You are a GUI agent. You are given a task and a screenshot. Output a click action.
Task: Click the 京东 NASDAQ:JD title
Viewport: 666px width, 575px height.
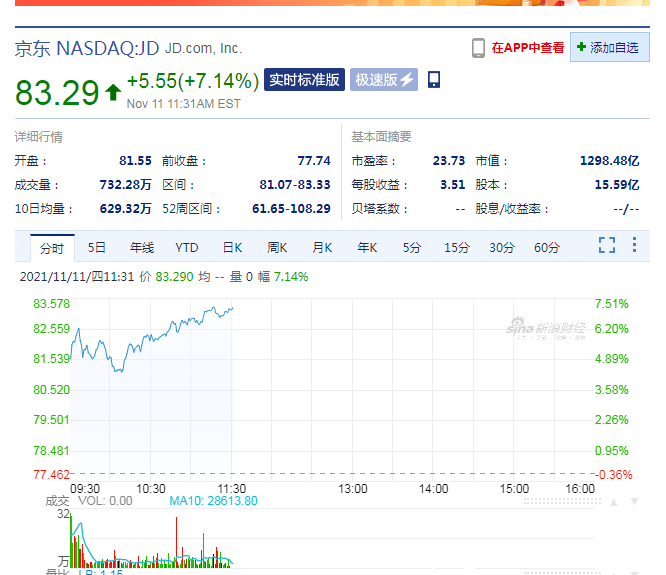coord(87,48)
